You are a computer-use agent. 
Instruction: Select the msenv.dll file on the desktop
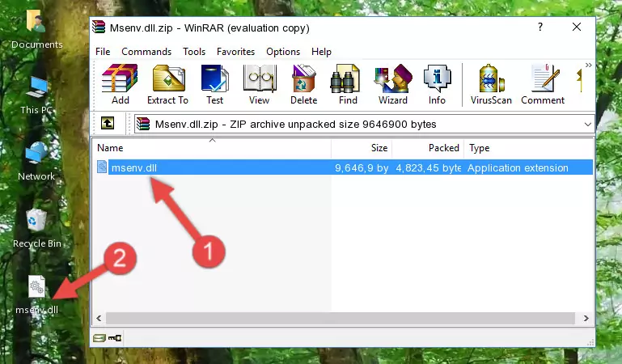coord(37,295)
